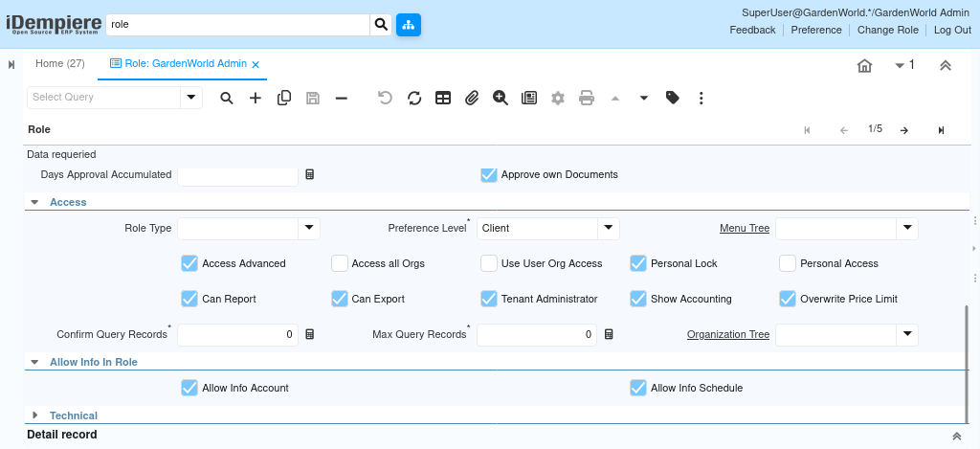Open the Preference Level dropdown
Screen dimensions: 980x449
[609, 228]
